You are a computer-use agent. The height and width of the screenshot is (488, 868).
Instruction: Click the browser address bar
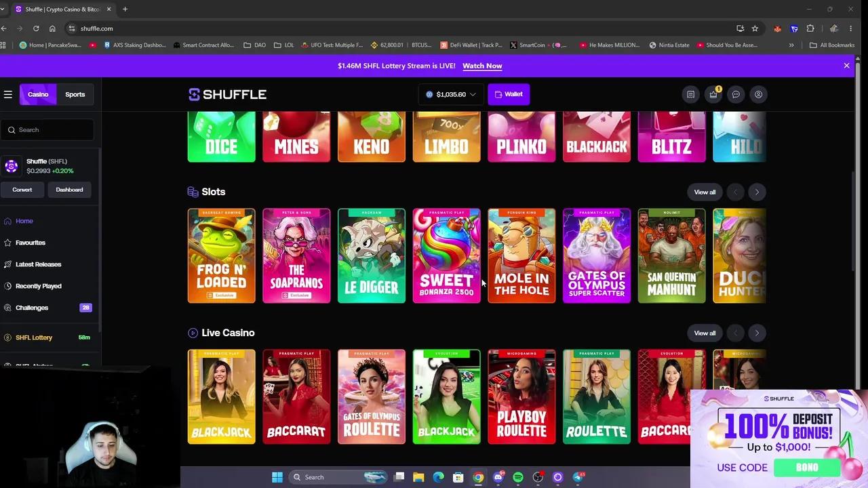pyautogui.click(x=400, y=28)
